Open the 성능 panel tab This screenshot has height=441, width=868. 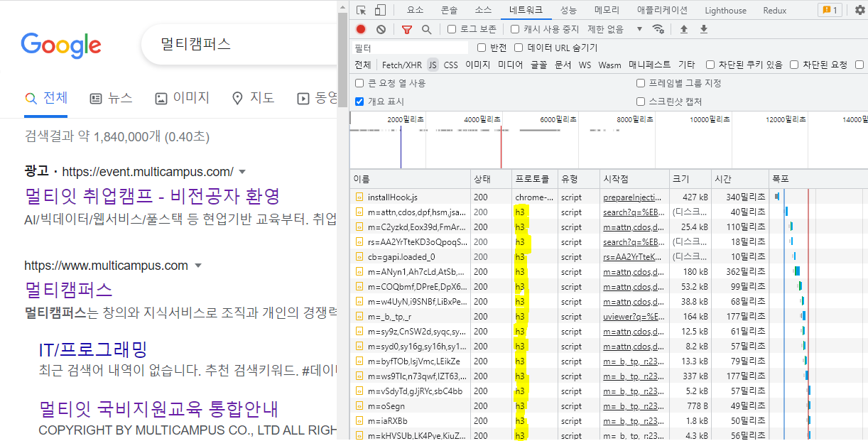[568, 10]
